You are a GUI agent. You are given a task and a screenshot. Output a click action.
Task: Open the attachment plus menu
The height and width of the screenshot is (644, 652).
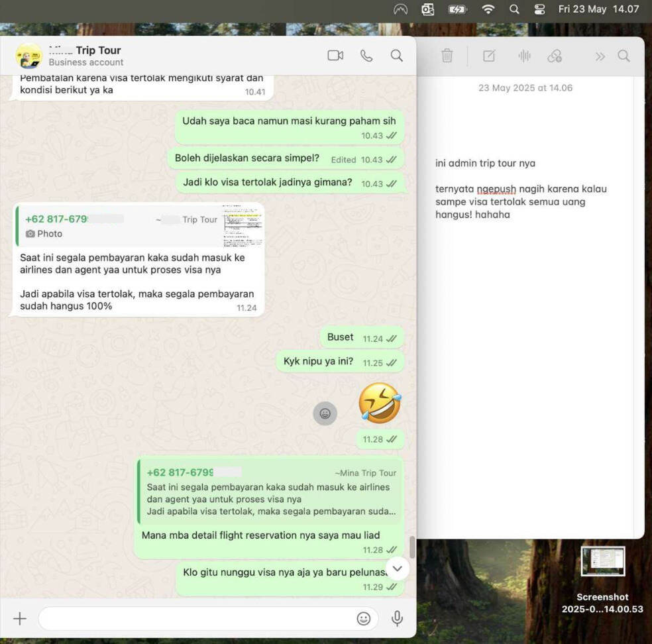[19, 619]
